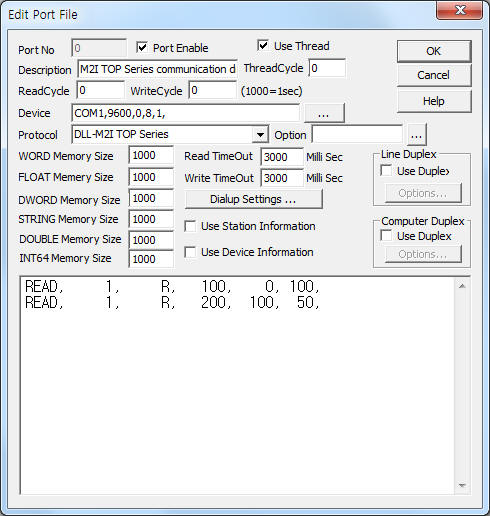Click the scrollbar down arrow in script area

pyautogui.click(x=462, y=485)
